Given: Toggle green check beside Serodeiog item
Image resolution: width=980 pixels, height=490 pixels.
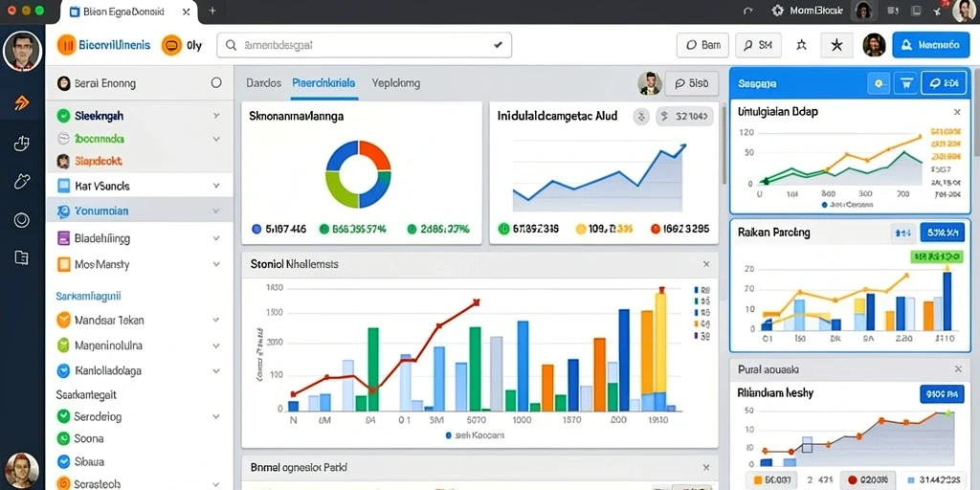Looking at the screenshot, I should (x=63, y=416).
